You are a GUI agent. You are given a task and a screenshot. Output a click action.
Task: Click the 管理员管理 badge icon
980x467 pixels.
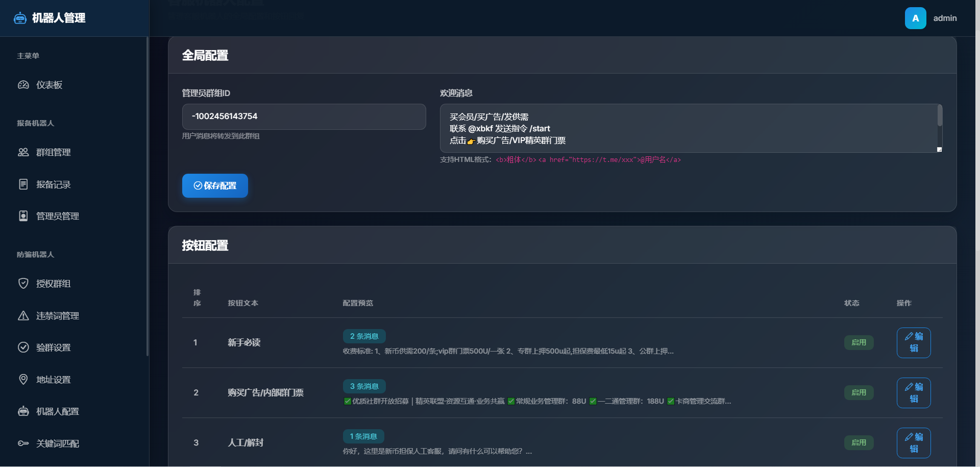click(x=23, y=216)
